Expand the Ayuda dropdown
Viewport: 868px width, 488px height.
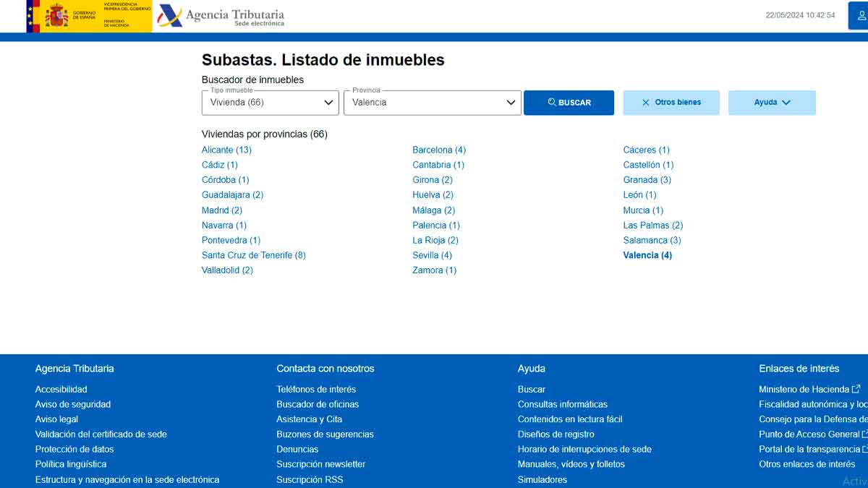click(x=772, y=103)
